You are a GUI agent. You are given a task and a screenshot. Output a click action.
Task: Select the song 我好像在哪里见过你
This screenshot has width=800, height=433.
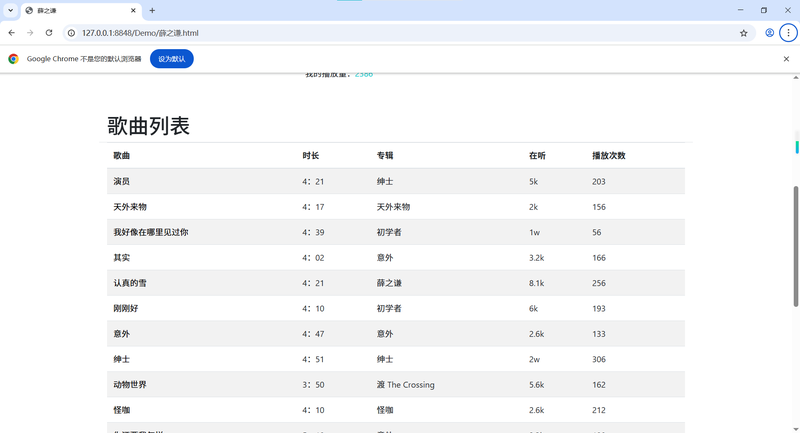[151, 232]
